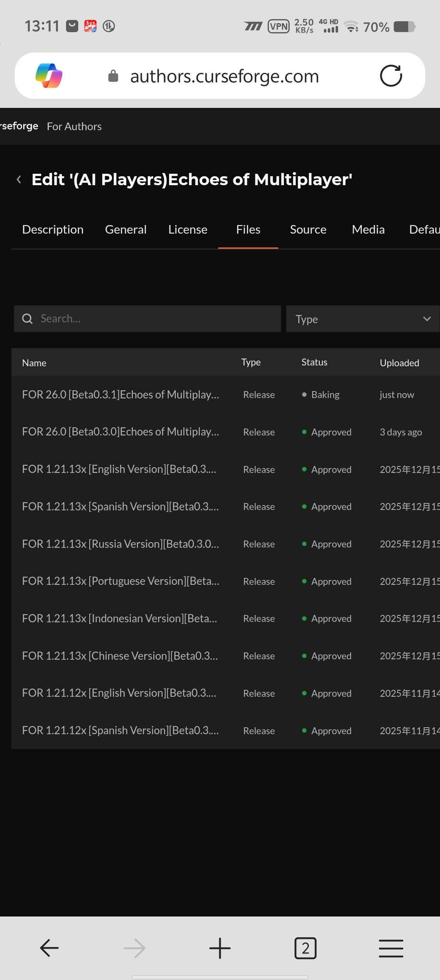Tap the Copilot icon in address bar

point(49,76)
